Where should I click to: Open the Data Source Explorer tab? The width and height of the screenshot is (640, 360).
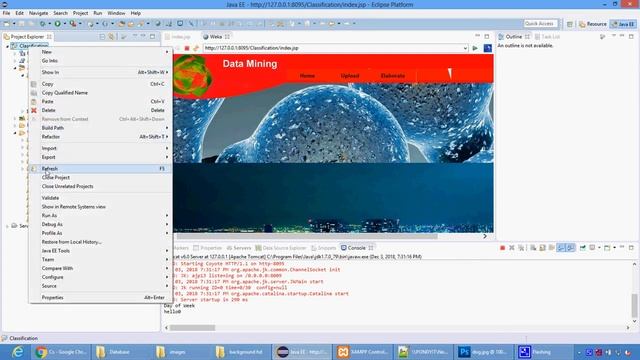coord(280,248)
